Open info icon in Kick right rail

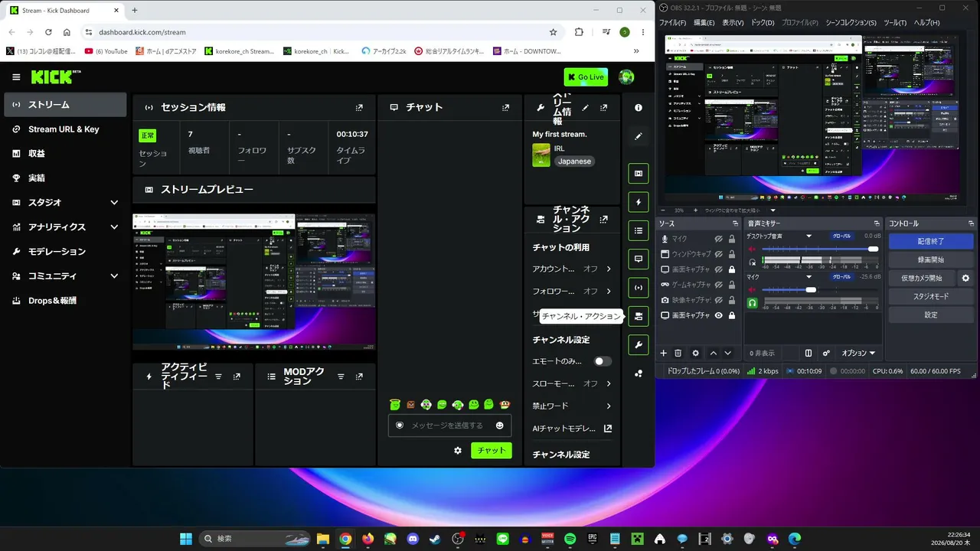pyautogui.click(x=639, y=108)
